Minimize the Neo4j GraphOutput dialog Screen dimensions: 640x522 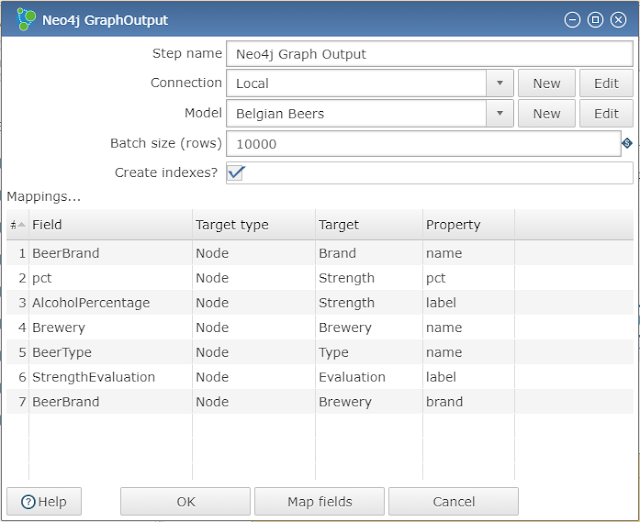click(x=572, y=20)
